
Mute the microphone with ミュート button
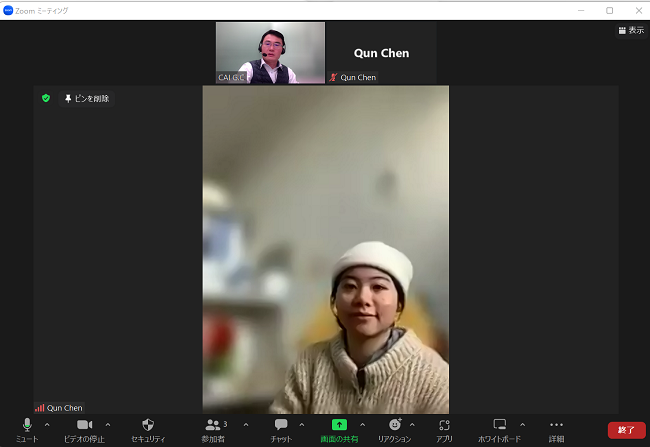27,430
